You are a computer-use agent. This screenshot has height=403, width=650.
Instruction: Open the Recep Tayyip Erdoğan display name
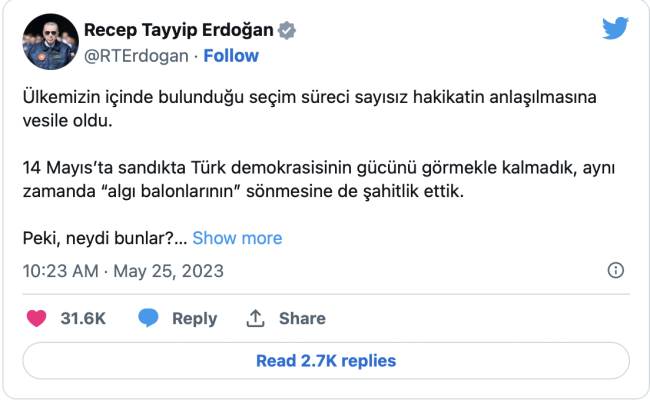pos(178,30)
